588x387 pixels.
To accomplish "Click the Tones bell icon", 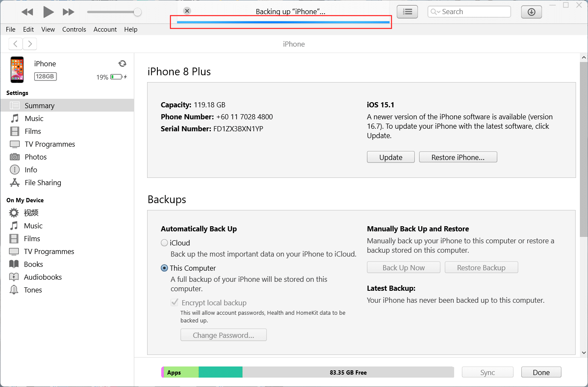I will tap(14, 290).
